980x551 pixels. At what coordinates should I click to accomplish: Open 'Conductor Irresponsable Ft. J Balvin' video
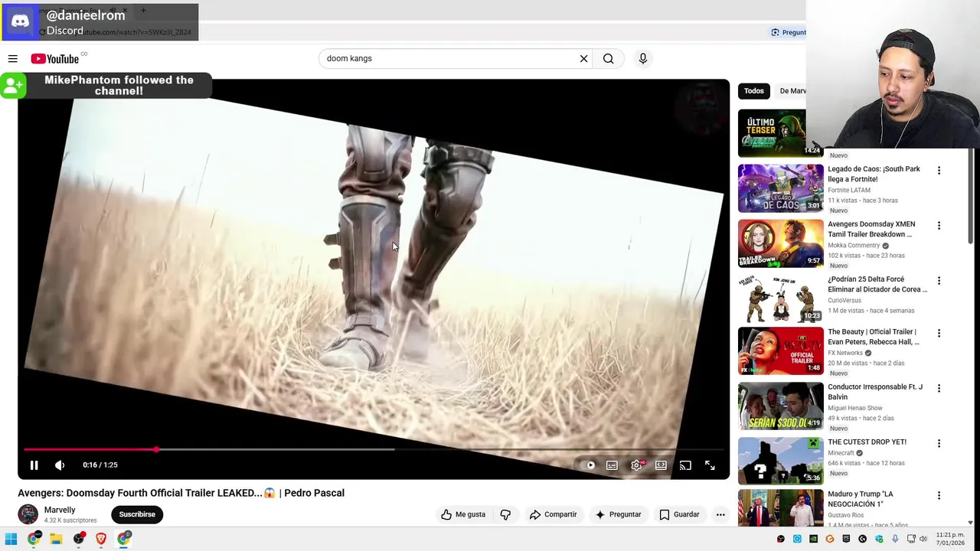tap(874, 392)
